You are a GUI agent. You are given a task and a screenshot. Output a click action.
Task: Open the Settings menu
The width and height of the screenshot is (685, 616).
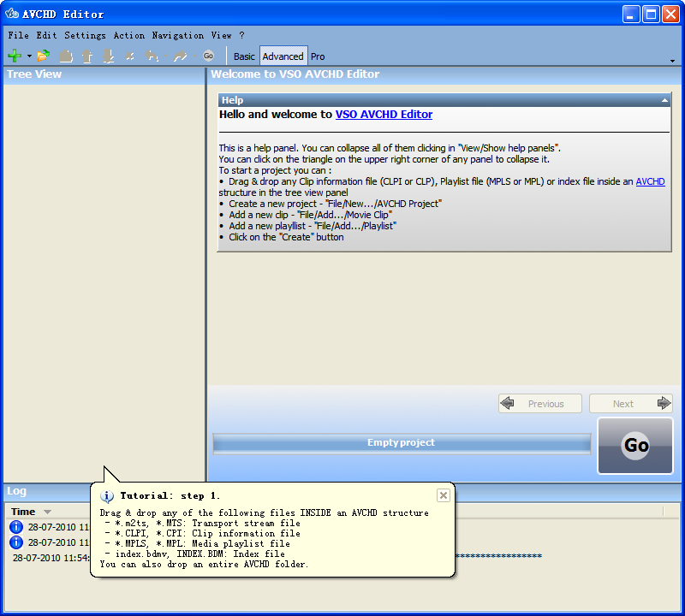click(85, 35)
